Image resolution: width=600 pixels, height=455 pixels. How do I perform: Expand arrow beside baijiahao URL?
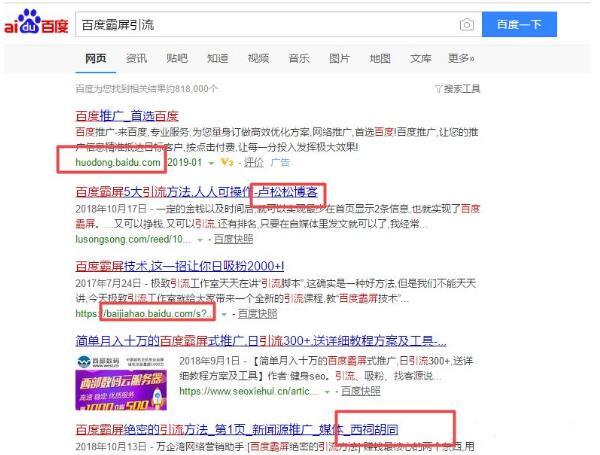224,315
